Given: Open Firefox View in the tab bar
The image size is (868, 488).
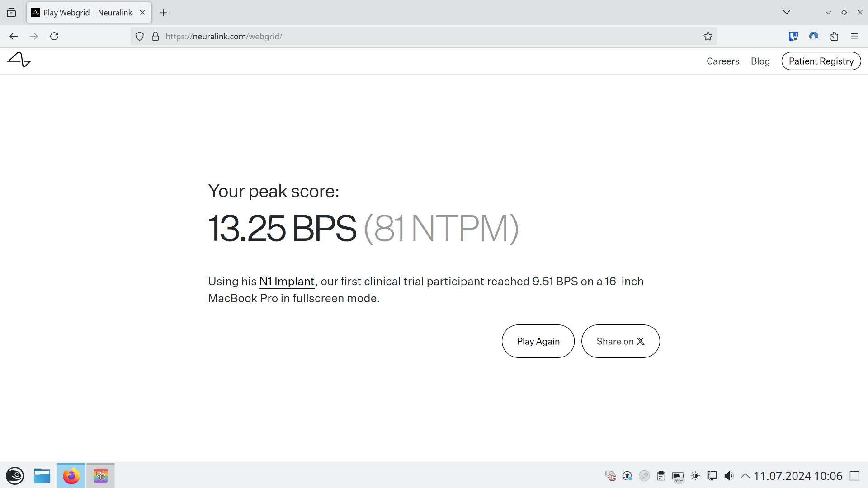Looking at the screenshot, I should [x=11, y=13].
